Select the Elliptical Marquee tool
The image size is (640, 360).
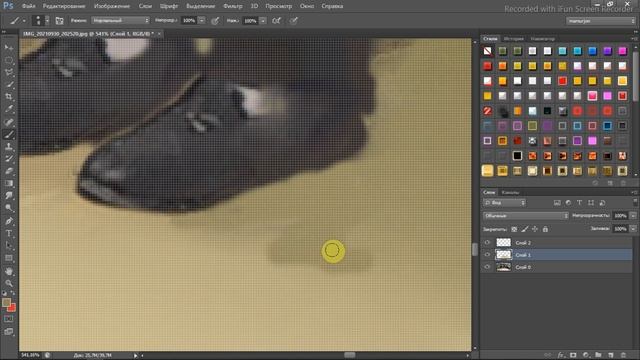pyautogui.click(x=9, y=60)
